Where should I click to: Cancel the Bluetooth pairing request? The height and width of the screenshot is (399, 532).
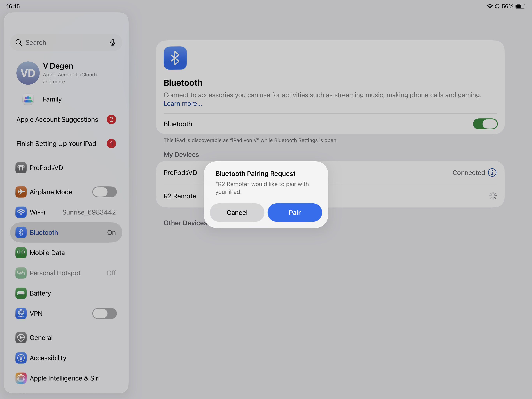(x=237, y=213)
